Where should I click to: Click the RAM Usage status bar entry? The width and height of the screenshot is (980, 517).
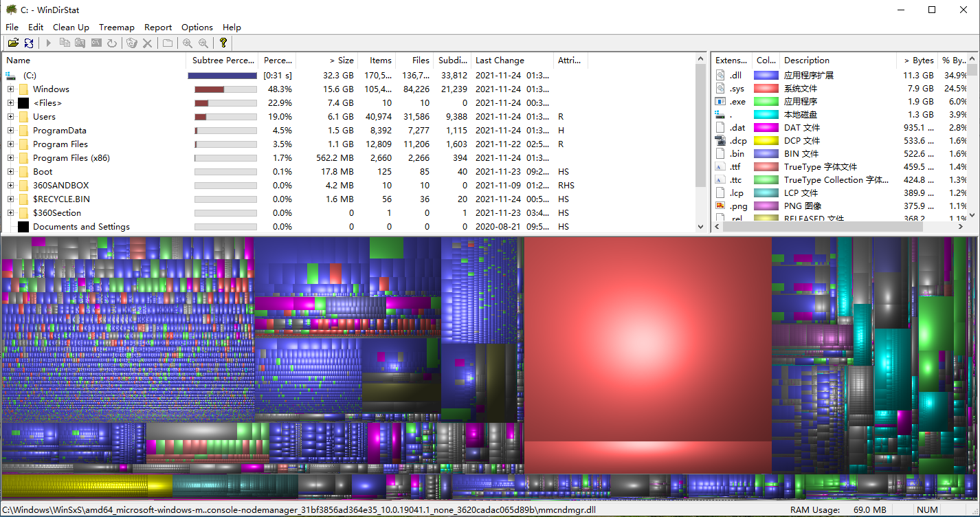pos(838,510)
